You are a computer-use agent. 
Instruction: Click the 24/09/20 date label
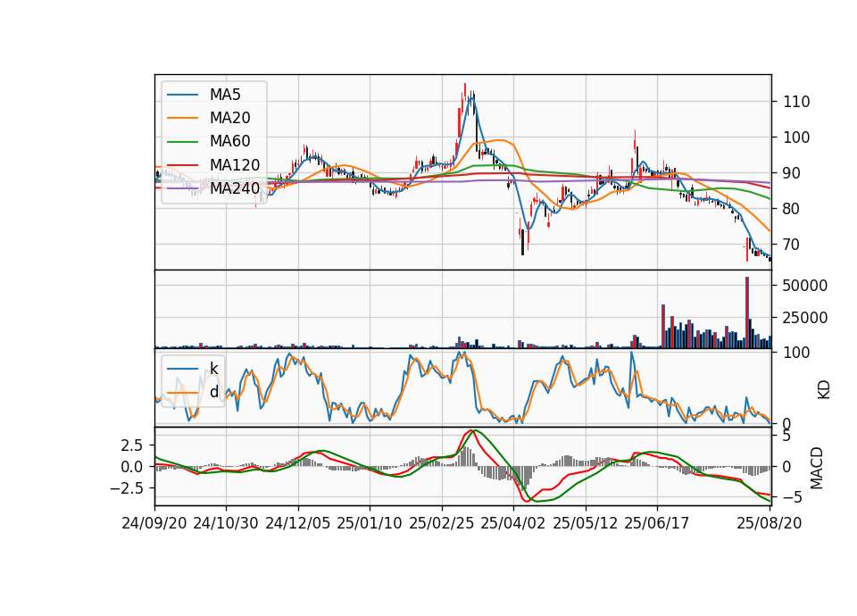pos(154,523)
